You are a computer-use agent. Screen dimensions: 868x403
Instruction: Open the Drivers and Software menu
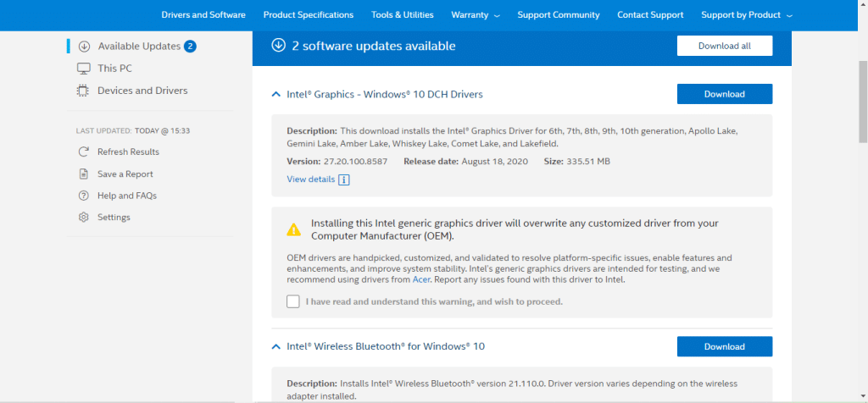[x=203, y=15]
